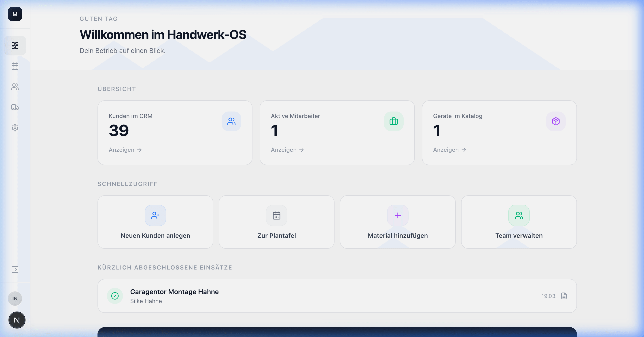The height and width of the screenshot is (337, 644).
Task: Open the truck icon in sidebar
Action: point(15,107)
